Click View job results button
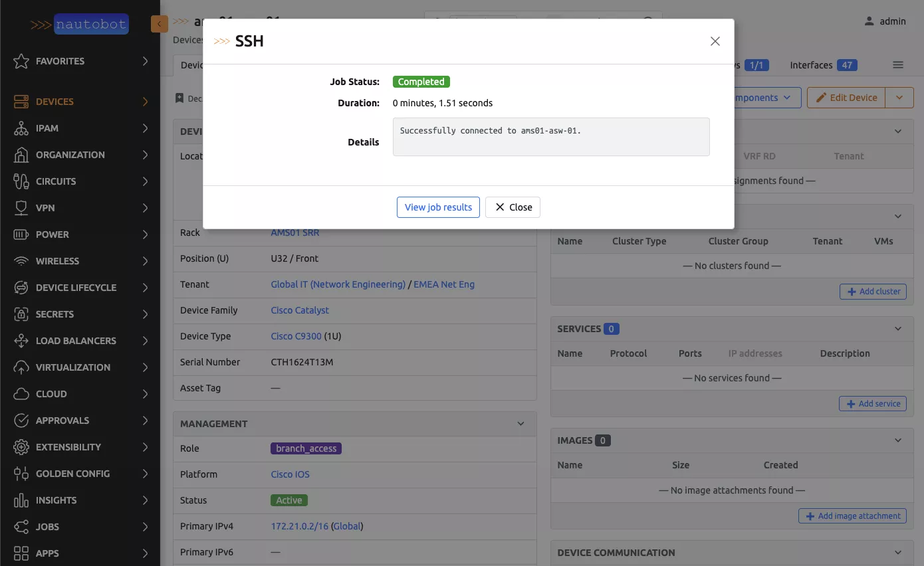 (x=438, y=207)
